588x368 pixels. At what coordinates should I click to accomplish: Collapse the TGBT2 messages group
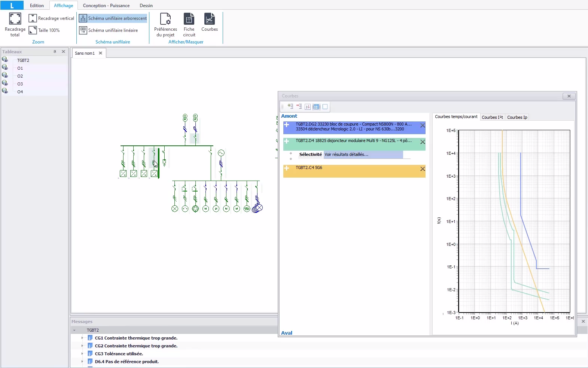[x=74, y=330]
